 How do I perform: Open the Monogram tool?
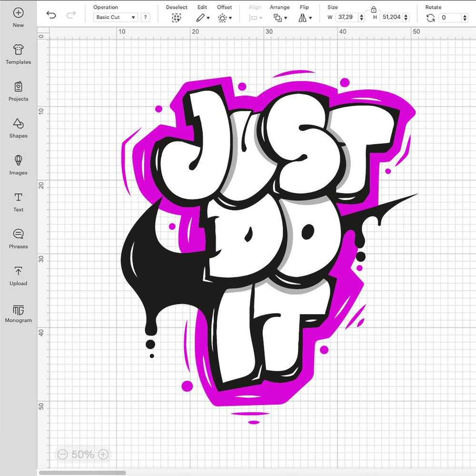tap(18, 310)
